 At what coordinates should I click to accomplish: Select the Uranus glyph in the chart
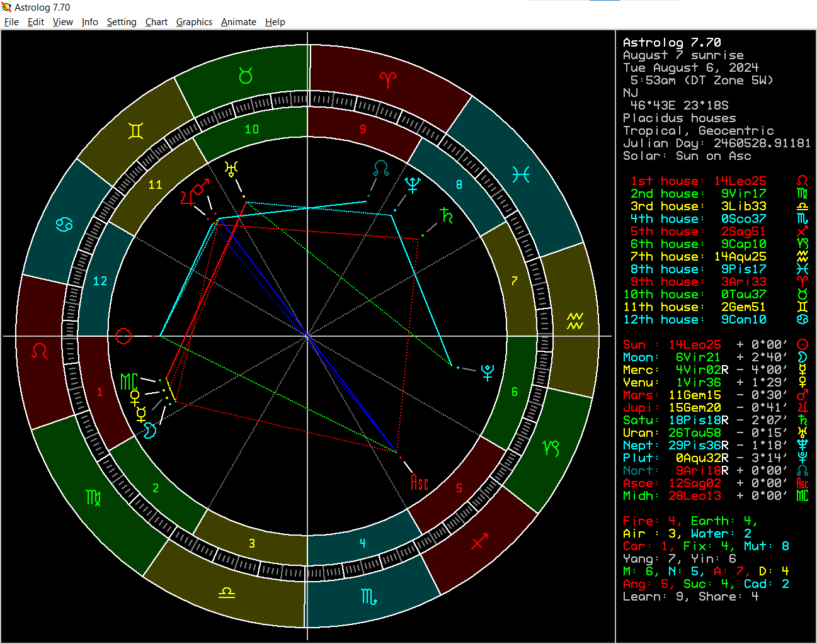click(231, 169)
